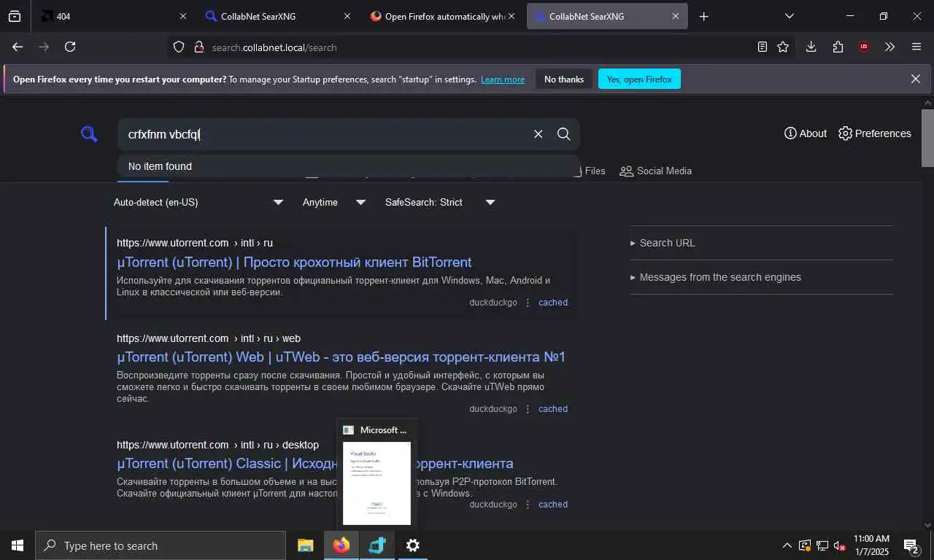This screenshot has width=934, height=560.
Task: Open Firefox View recent browsing icon
Action: [15, 16]
